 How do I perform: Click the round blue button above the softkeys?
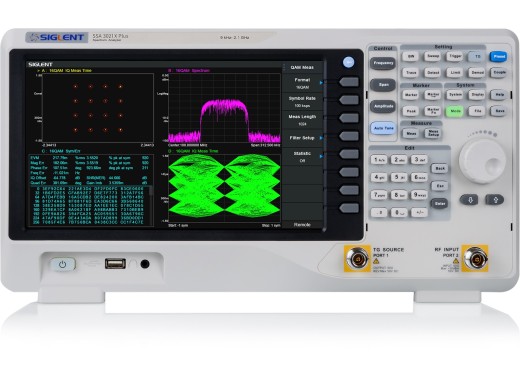(348, 62)
